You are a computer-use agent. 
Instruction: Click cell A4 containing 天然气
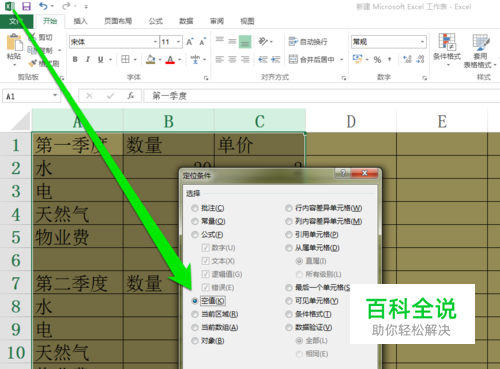(x=78, y=213)
